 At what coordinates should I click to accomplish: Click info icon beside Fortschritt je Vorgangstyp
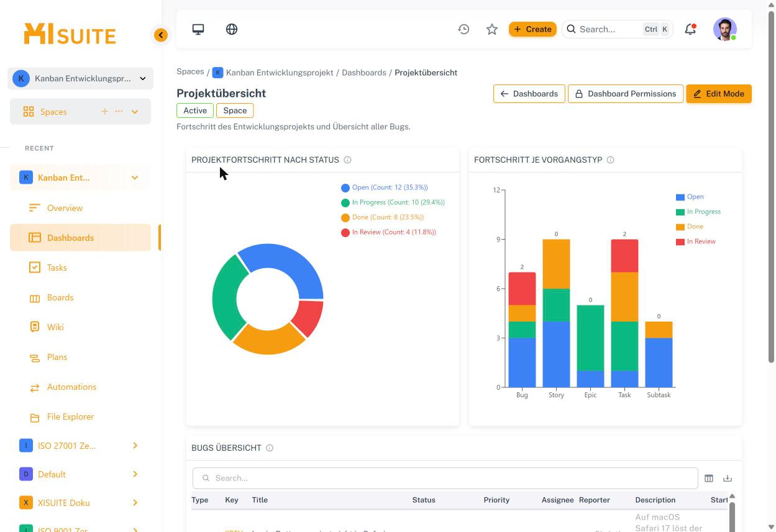(610, 160)
